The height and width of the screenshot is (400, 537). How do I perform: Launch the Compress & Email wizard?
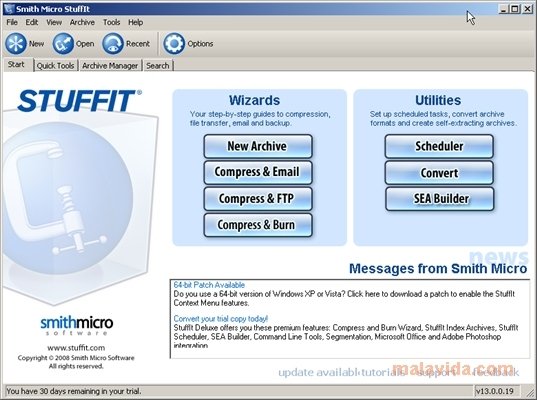pos(258,172)
